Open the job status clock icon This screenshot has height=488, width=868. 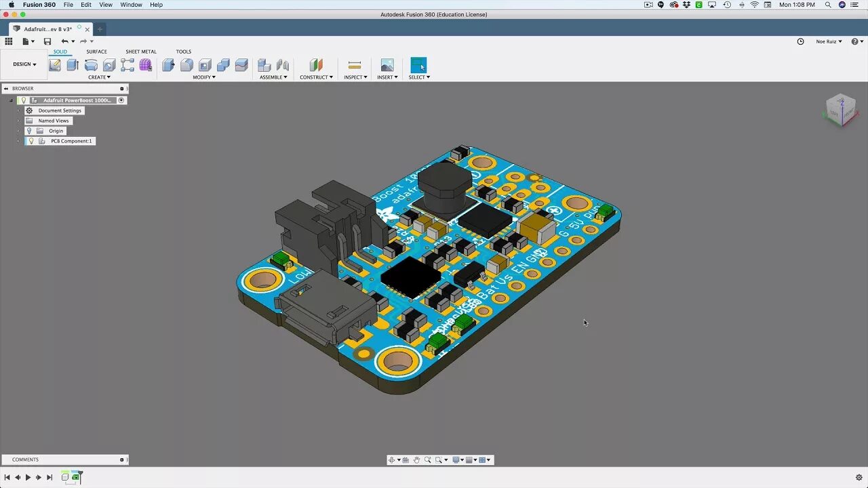(800, 41)
